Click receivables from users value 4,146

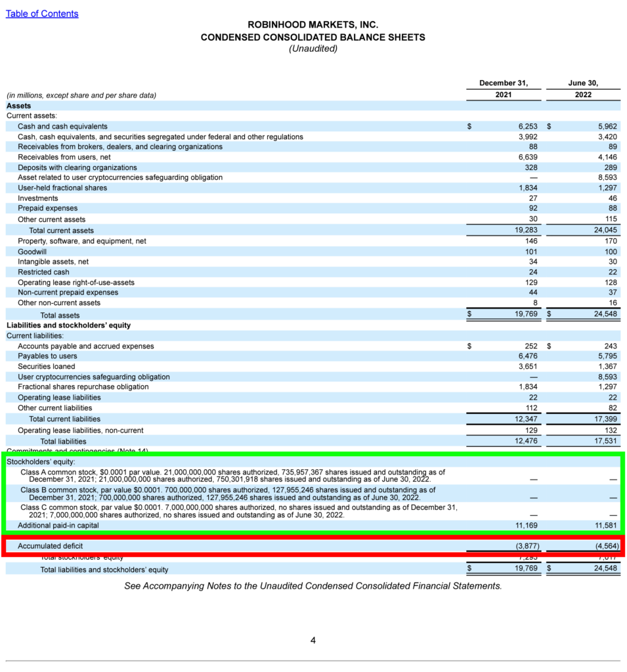click(x=607, y=157)
